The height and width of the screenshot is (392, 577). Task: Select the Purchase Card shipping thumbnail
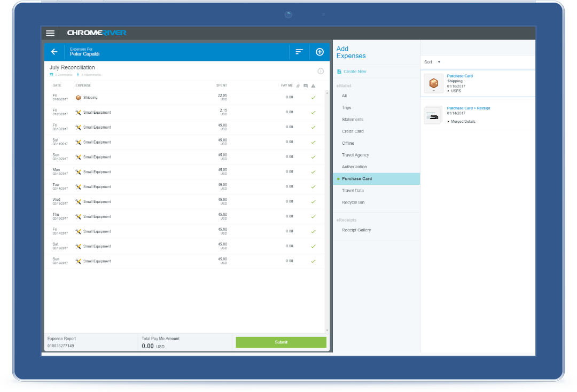coord(434,83)
